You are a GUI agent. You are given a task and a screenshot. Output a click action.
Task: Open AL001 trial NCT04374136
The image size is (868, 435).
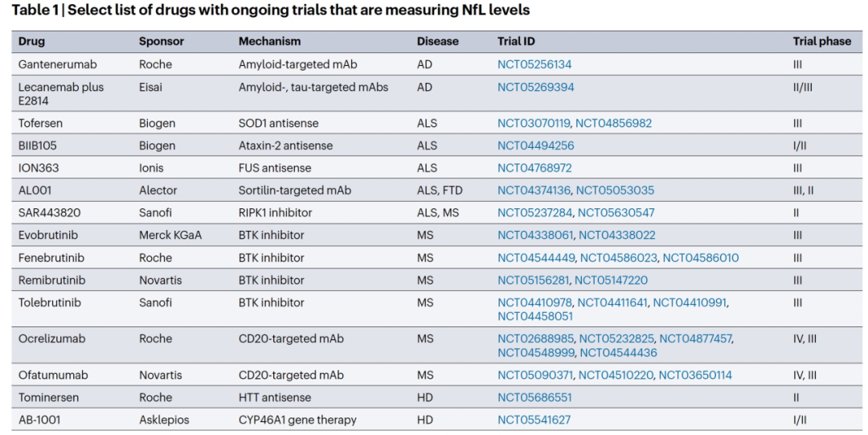pos(534,191)
